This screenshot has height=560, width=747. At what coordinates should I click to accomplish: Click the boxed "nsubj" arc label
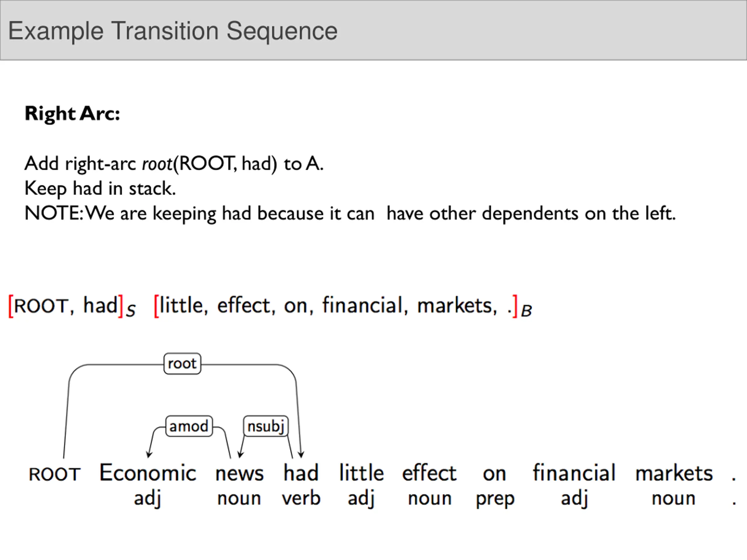(266, 426)
